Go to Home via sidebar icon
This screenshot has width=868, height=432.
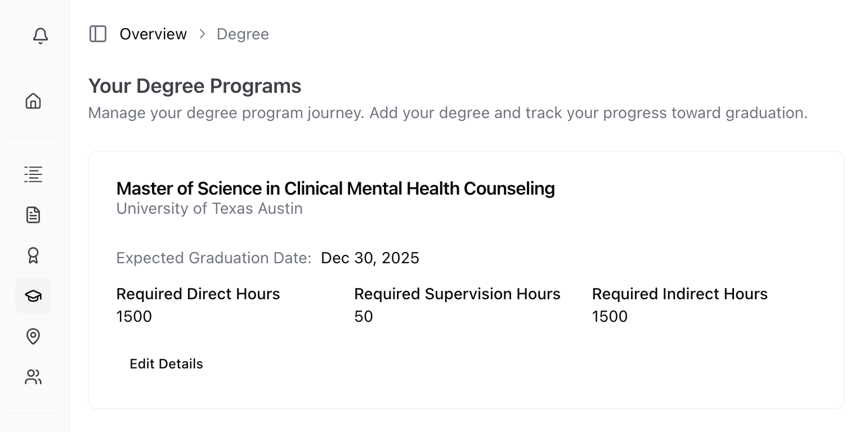click(x=33, y=101)
